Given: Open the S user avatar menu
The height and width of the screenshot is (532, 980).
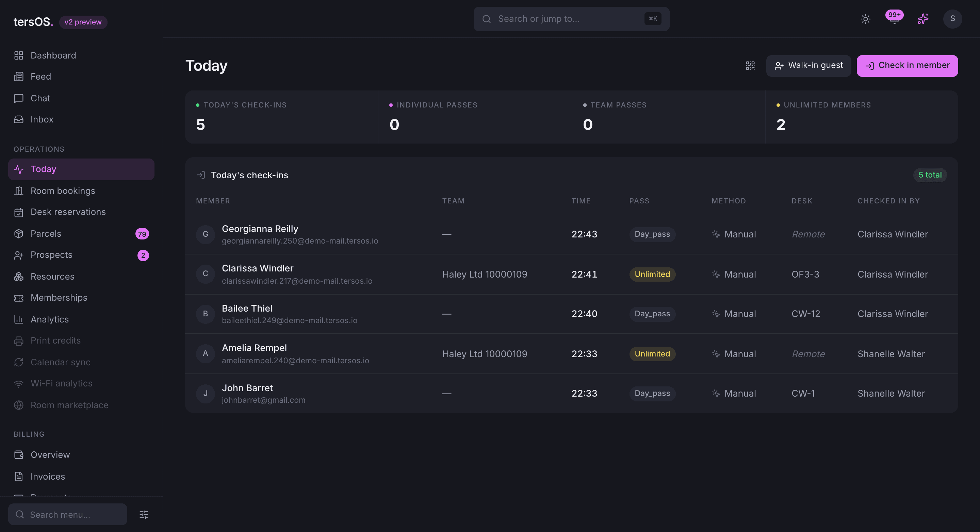Looking at the screenshot, I should [953, 19].
